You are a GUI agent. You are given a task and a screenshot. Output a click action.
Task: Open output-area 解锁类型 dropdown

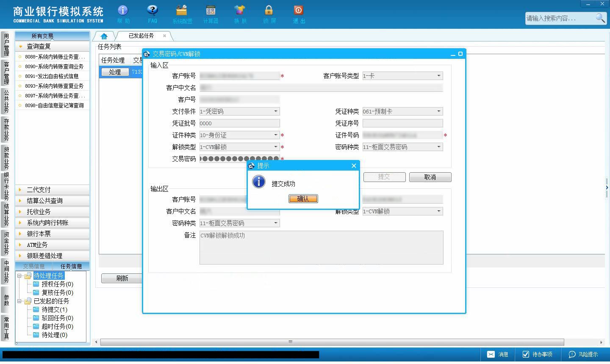(x=439, y=211)
